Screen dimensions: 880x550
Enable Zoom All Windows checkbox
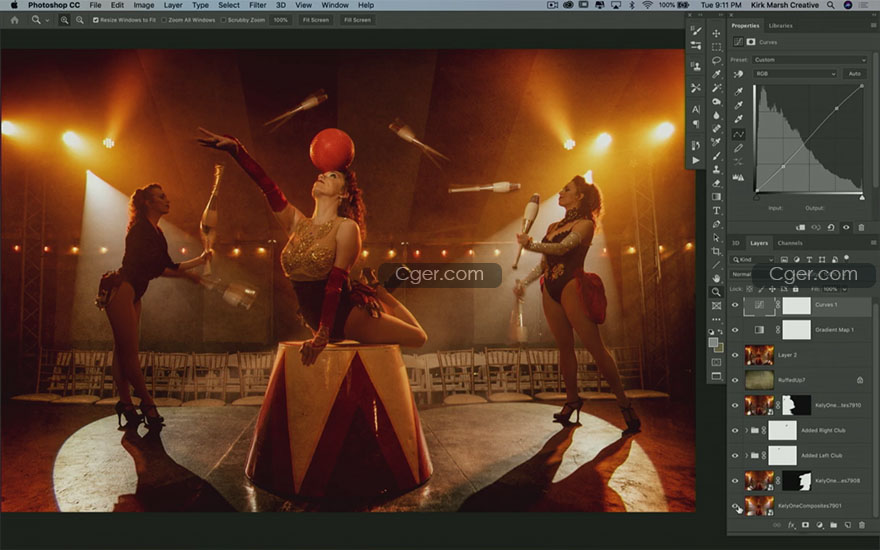point(164,20)
